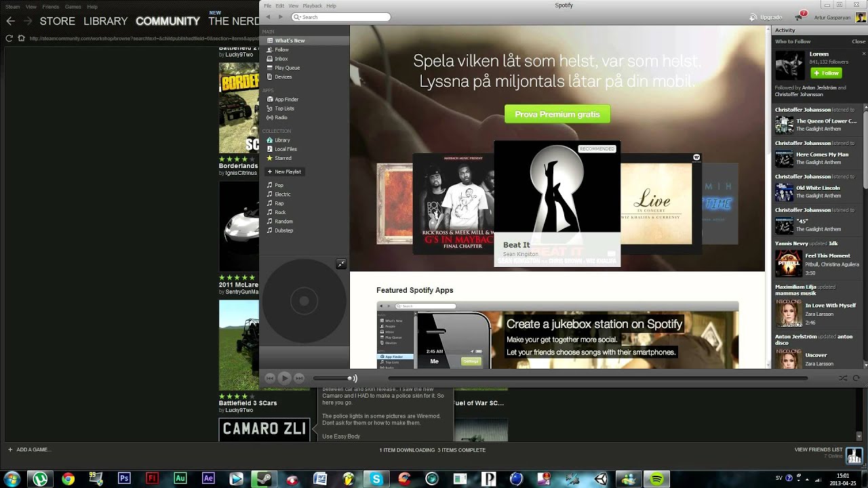The width and height of the screenshot is (868, 488).
Task: Go back with Spotify's back arrow
Action: tap(268, 17)
